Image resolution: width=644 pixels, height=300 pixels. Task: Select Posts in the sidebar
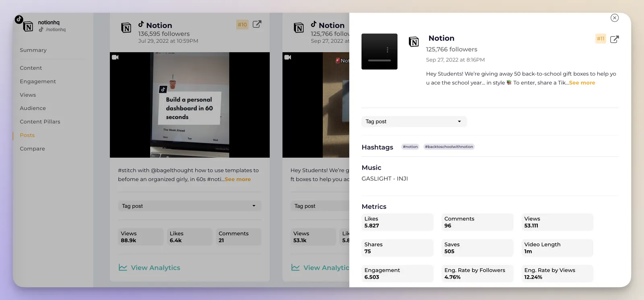[27, 135]
